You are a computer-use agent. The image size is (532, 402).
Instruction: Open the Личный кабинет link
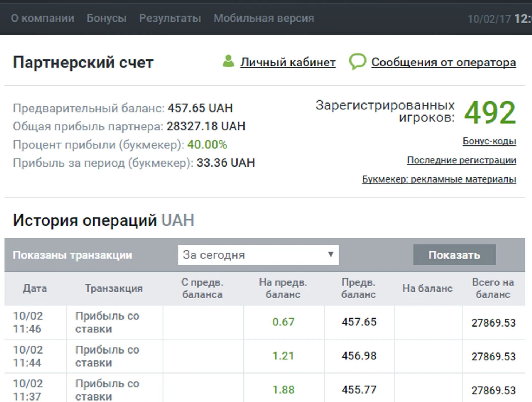(x=288, y=62)
